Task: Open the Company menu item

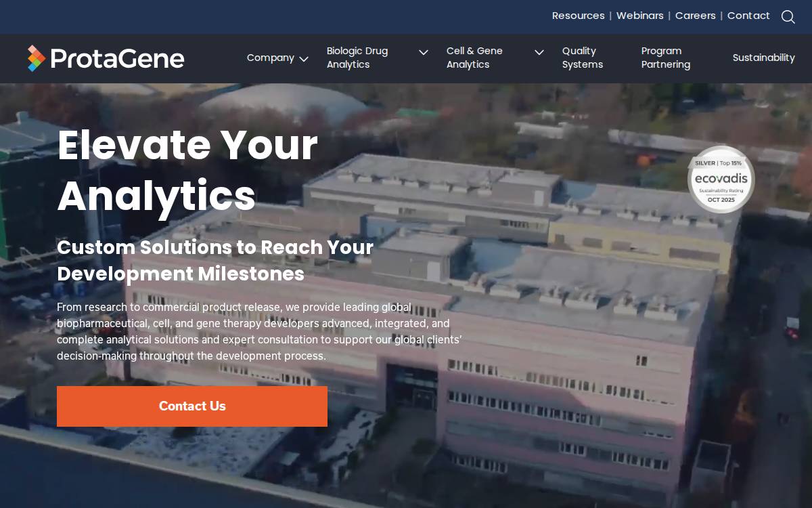Action: pyautogui.click(x=271, y=58)
